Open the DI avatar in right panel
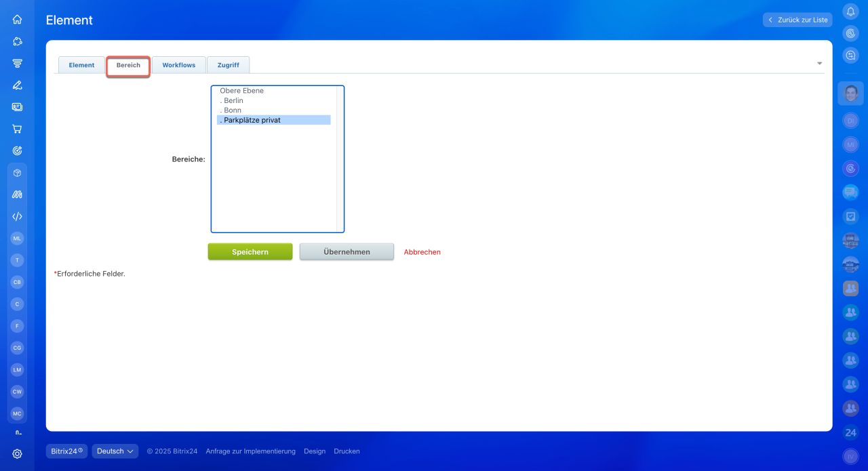Screen dimensions: 868x471 tap(850, 121)
